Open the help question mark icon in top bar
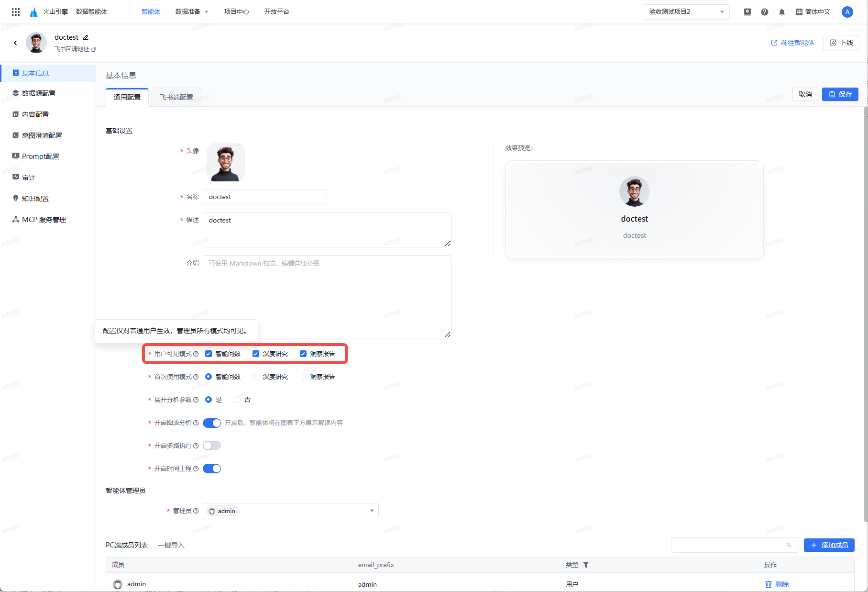 [x=765, y=12]
